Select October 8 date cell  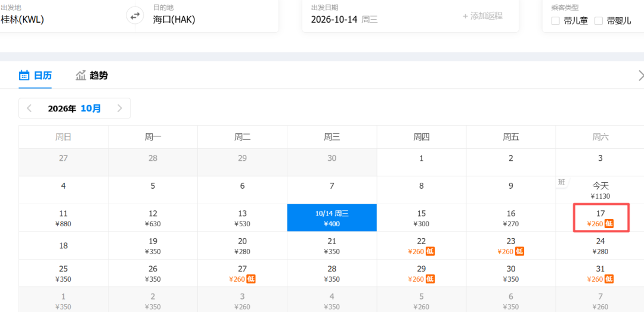(422, 190)
